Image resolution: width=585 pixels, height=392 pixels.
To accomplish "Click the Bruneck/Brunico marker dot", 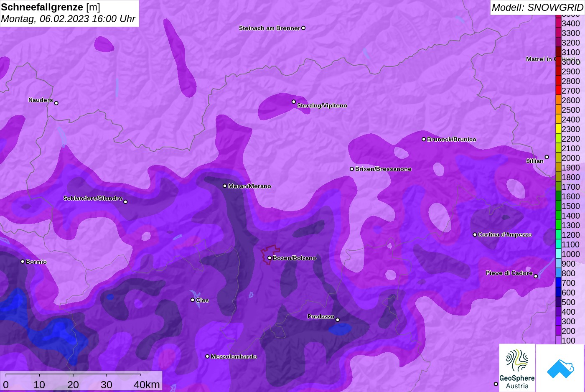I will pos(424,139).
